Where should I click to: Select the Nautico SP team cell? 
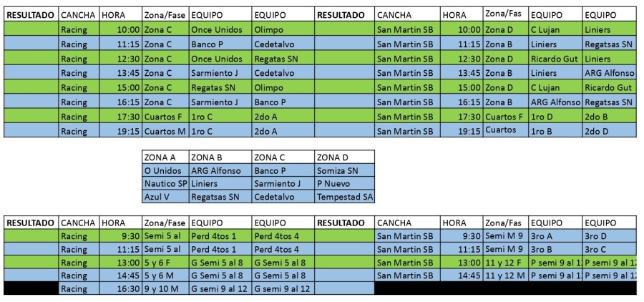click(x=165, y=184)
